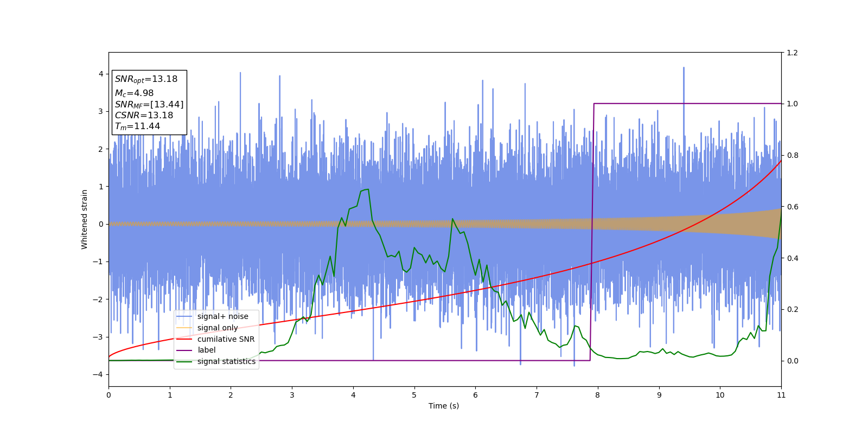Select the 'signal statistics' legend entry
This screenshot has height=434, width=868.
[x=216, y=362]
